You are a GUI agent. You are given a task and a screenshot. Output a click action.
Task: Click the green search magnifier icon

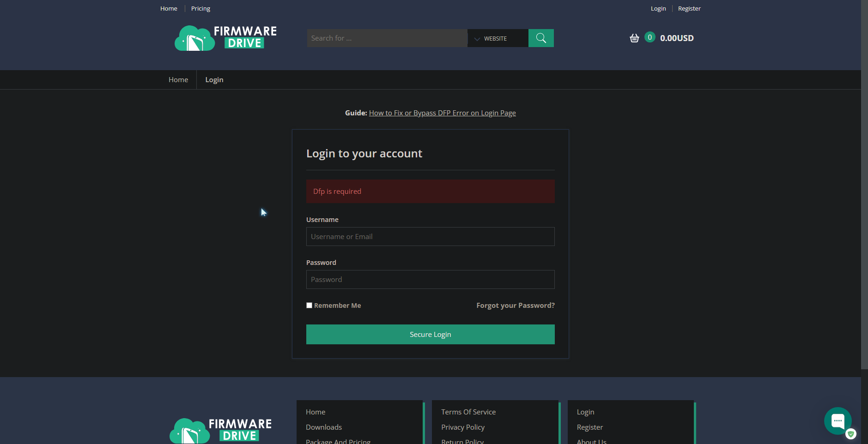540,38
